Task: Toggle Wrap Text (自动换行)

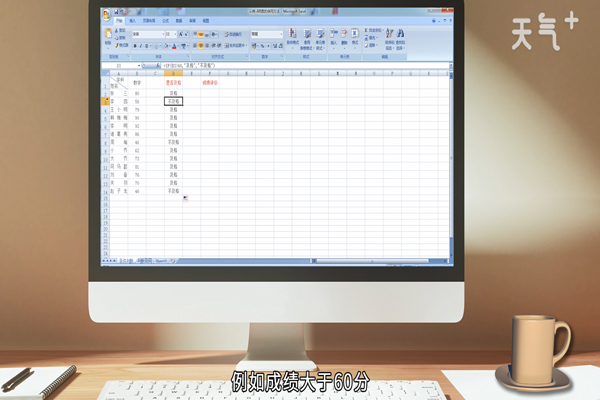Action: 234,34
